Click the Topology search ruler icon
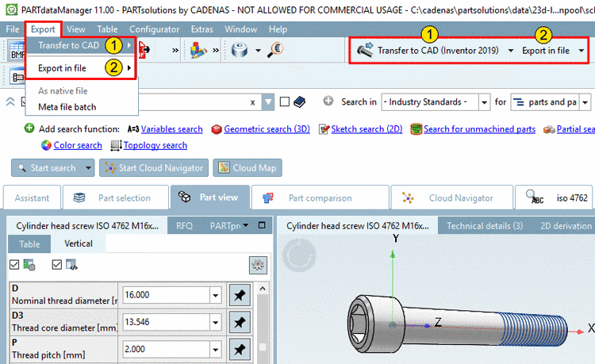 click(x=116, y=145)
